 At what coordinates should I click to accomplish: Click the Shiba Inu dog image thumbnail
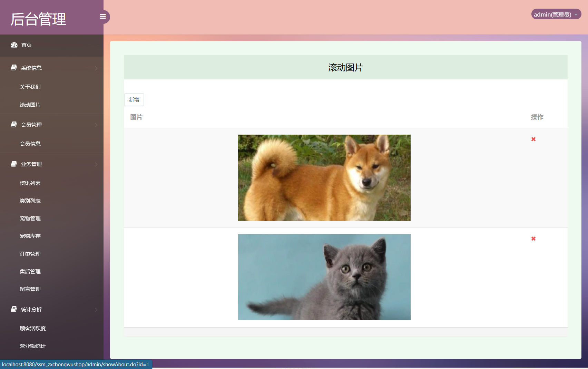click(324, 177)
